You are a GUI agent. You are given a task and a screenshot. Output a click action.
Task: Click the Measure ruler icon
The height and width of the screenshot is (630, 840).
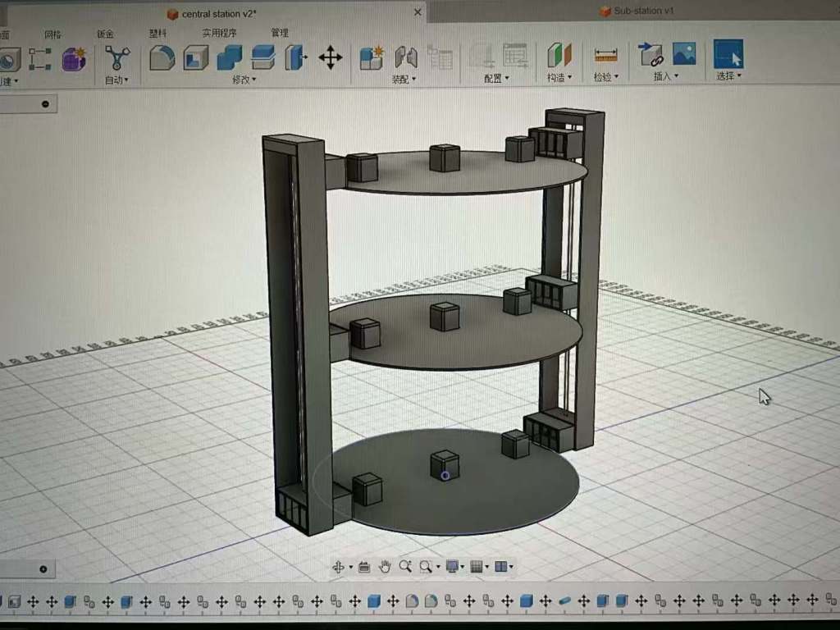tap(605, 56)
